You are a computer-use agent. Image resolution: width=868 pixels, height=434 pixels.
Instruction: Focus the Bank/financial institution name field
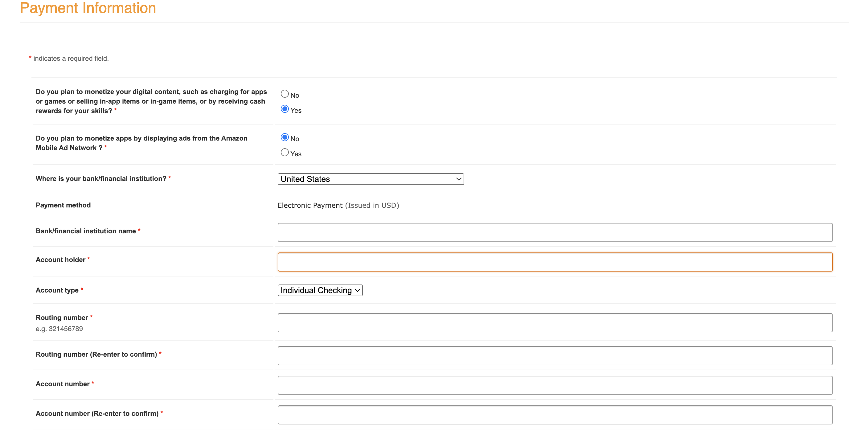(555, 232)
